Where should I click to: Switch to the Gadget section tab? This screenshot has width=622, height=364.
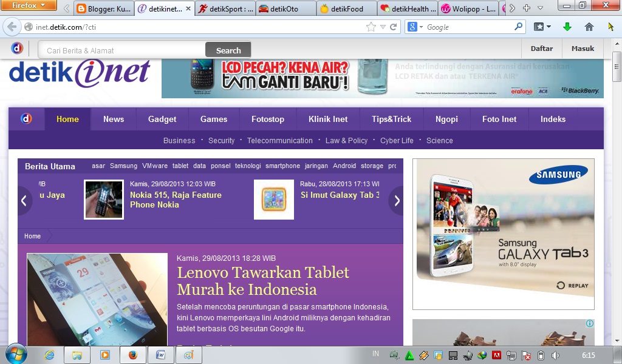(162, 119)
